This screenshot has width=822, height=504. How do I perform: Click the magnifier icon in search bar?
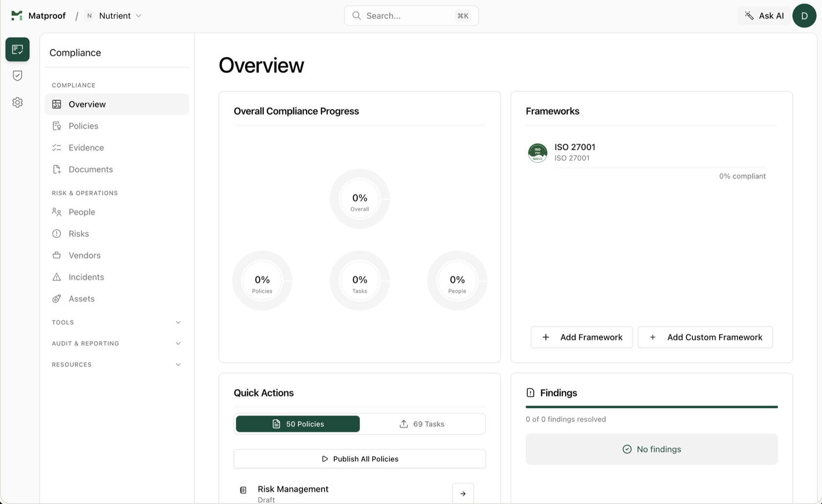[x=357, y=16]
